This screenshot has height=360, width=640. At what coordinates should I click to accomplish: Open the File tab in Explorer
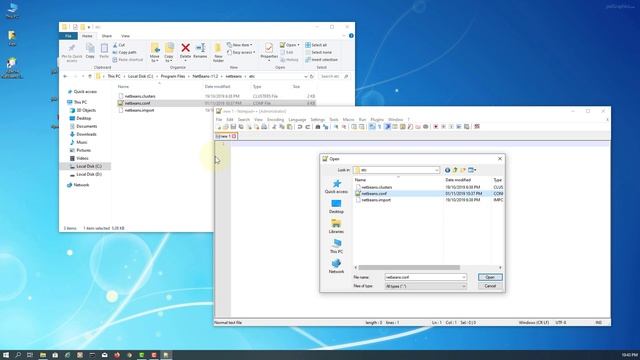coord(68,36)
